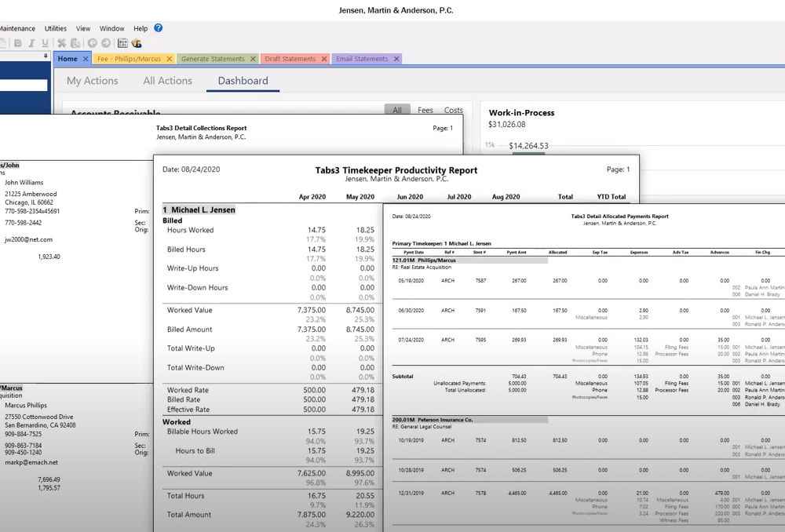The image size is (785, 532).
Task: Click the Write-Down Hours row label
Action: (x=197, y=287)
